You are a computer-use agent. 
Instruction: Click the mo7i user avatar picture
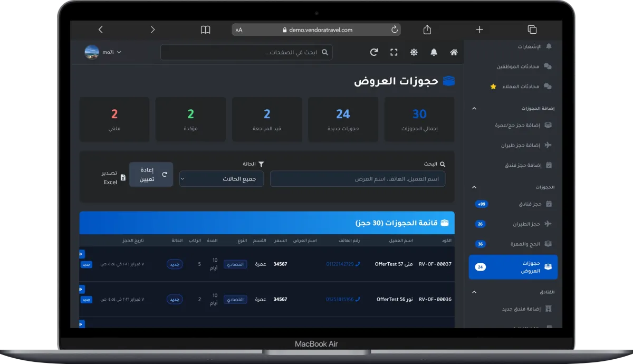pyautogui.click(x=92, y=52)
